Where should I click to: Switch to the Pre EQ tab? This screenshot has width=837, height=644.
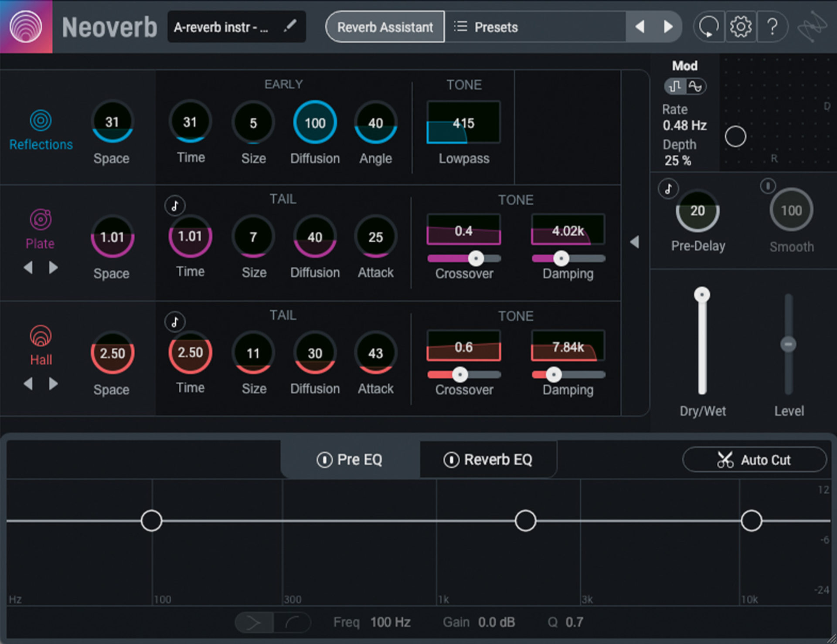coord(350,459)
